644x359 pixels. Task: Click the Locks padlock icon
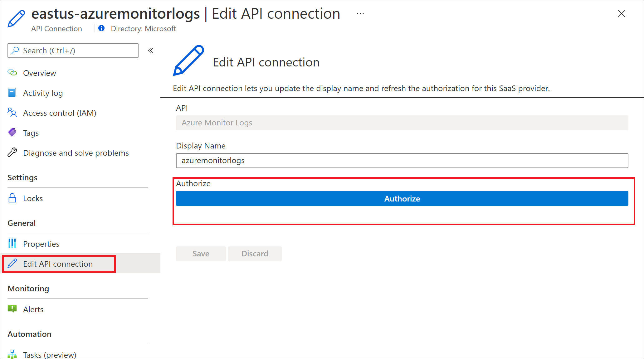tap(12, 198)
